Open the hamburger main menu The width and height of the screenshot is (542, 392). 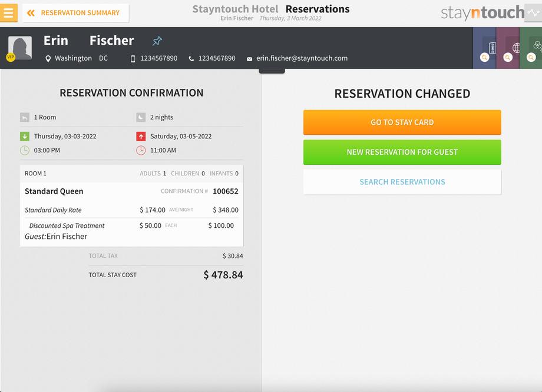click(9, 13)
